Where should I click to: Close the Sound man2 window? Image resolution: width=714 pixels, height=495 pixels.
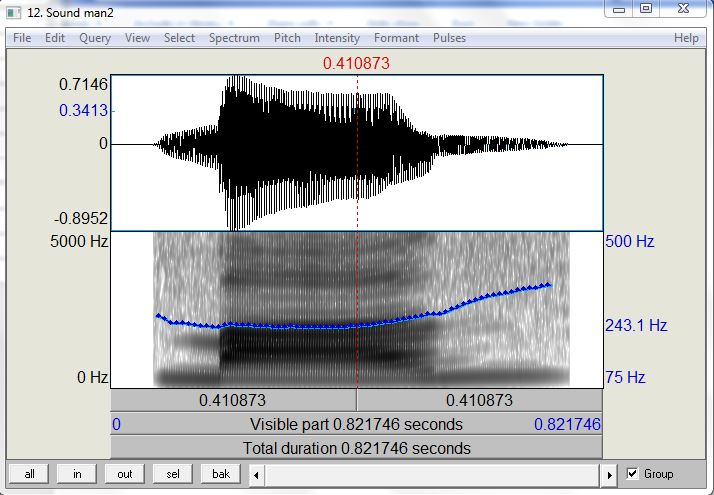pos(683,9)
